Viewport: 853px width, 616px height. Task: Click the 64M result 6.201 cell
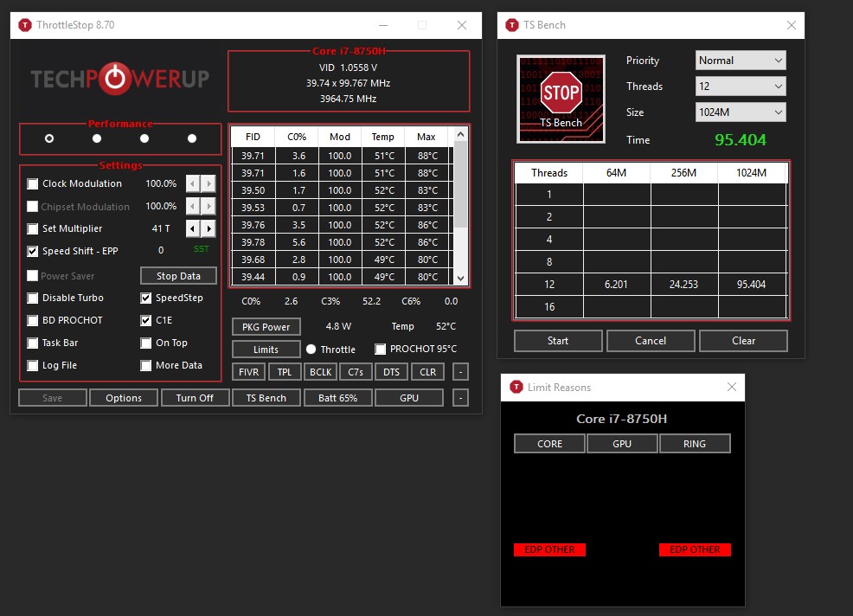616,284
